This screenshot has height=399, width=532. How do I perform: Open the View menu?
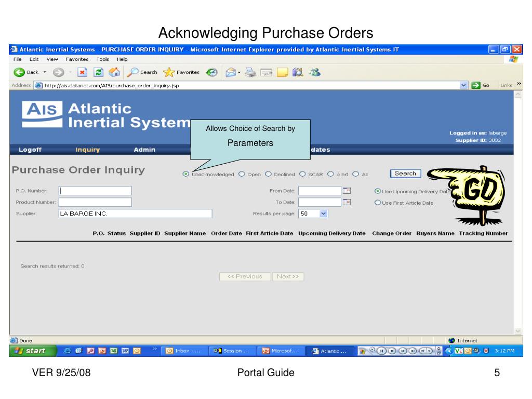click(52, 59)
